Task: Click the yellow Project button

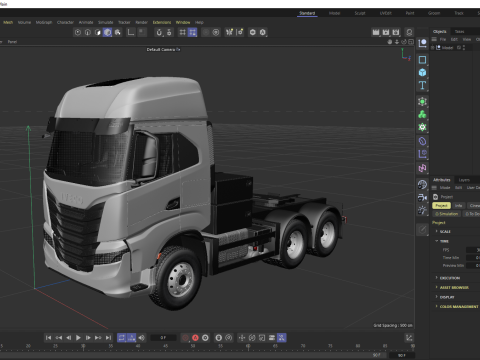Action: [x=441, y=206]
